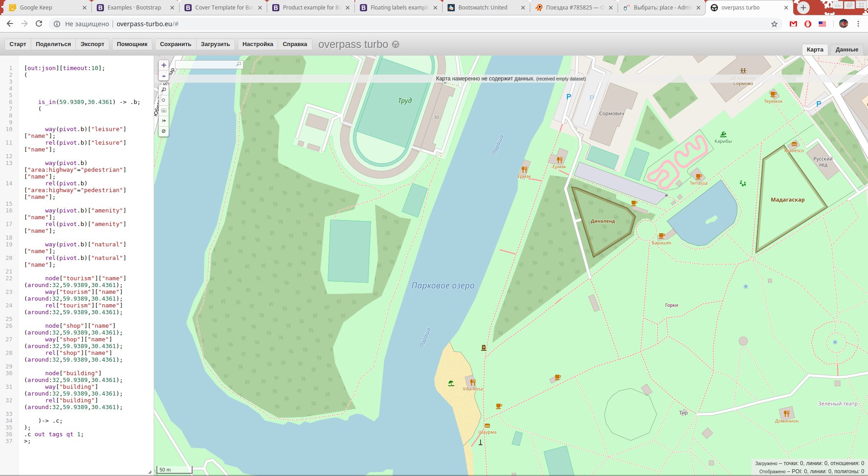Image resolution: width=868 pixels, height=476 pixels.
Task: Click the '.c out tags qt 1;' line
Action: [x=54, y=434]
